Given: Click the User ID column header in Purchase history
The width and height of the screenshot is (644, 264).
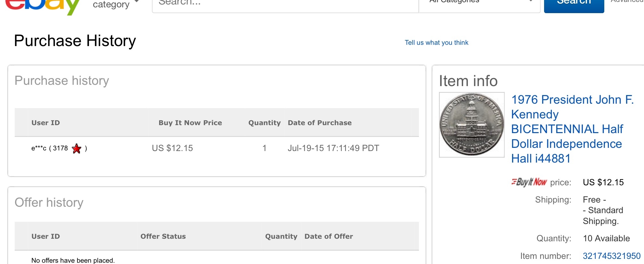Looking at the screenshot, I should tap(45, 123).
